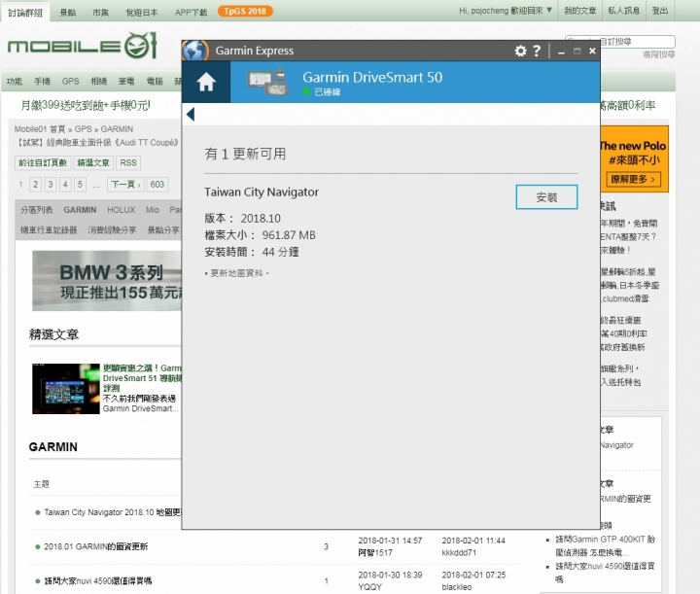Click the Mobile01 logo

[x=82, y=46]
